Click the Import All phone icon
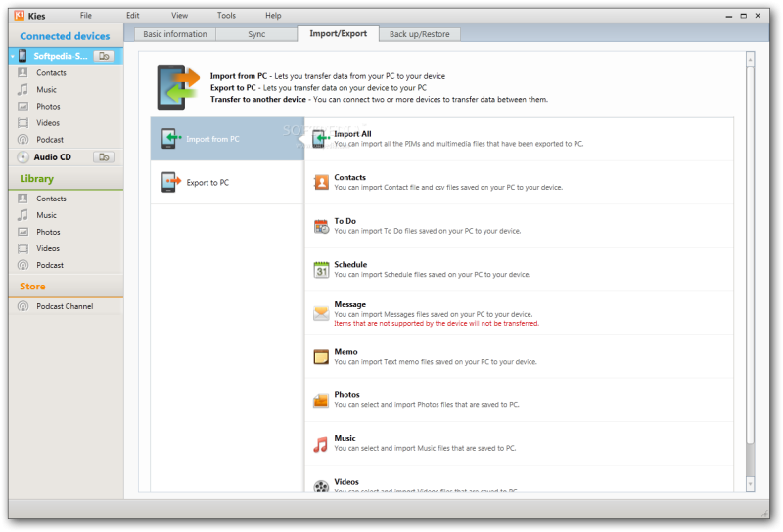The height and width of the screenshot is (532, 783). point(319,140)
